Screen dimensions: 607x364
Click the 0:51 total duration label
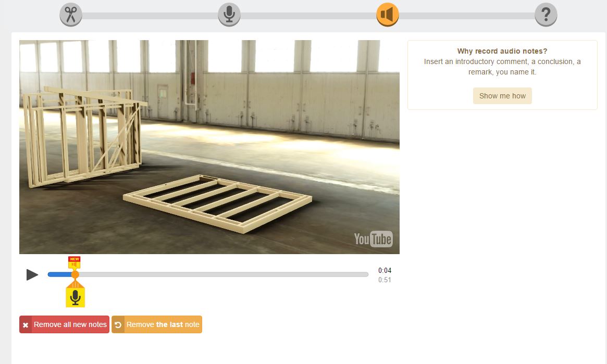385,280
